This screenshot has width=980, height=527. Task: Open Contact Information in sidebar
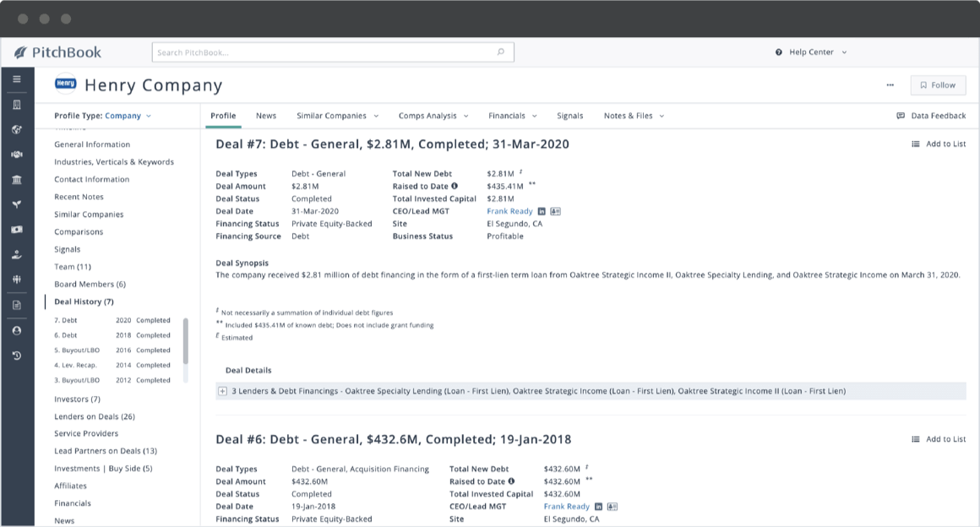pos(92,179)
